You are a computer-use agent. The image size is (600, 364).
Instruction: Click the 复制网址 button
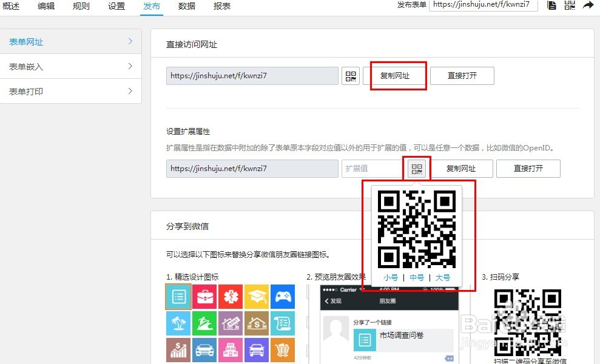[397, 75]
